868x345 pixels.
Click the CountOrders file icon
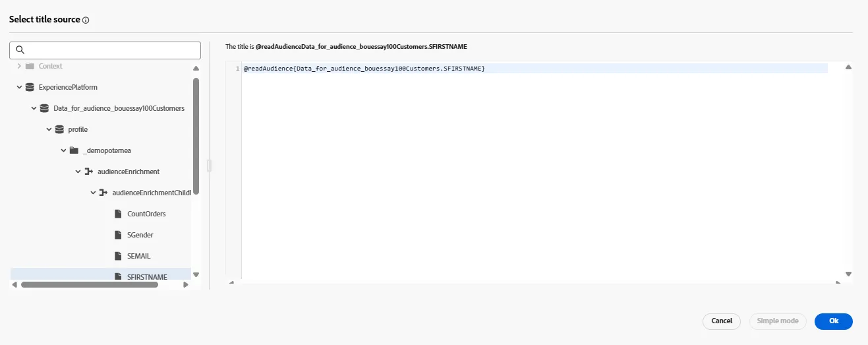coord(118,214)
